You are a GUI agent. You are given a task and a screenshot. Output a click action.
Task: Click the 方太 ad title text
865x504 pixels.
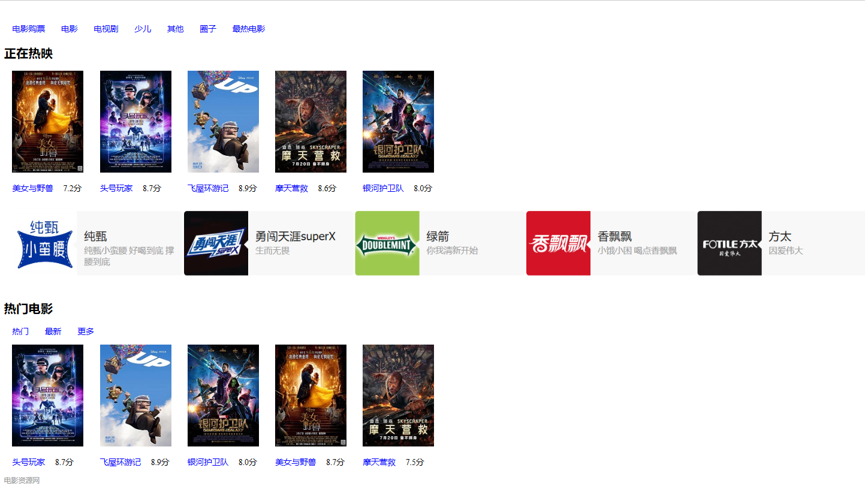pyautogui.click(x=780, y=237)
